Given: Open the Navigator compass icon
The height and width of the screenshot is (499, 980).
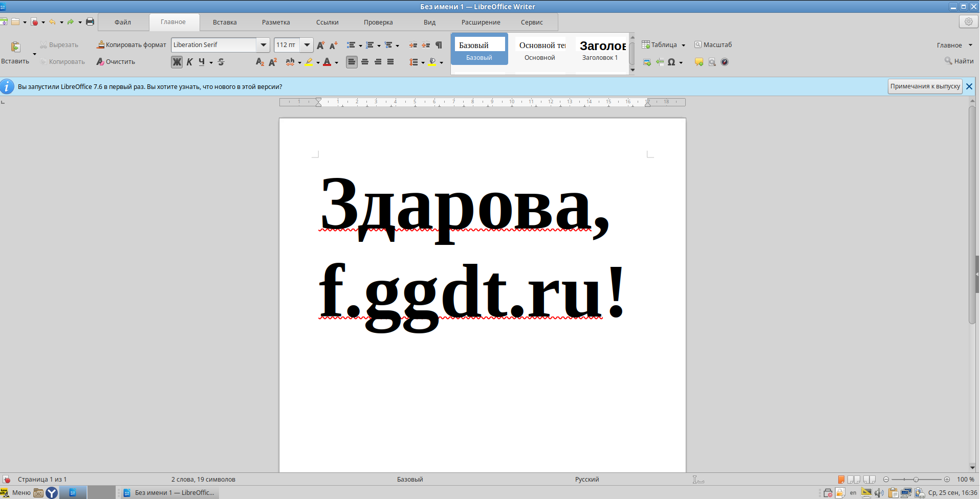Looking at the screenshot, I should [x=725, y=62].
